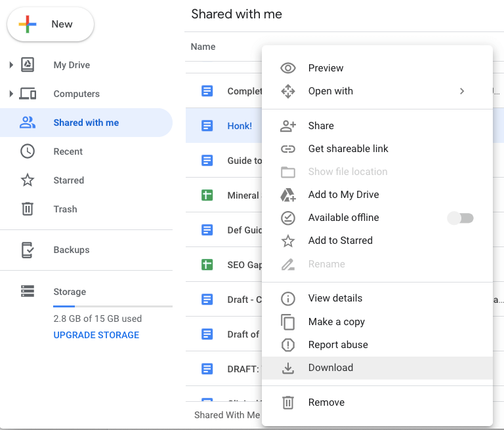Select Get shareable link option
The image size is (504, 430).
[x=348, y=149]
